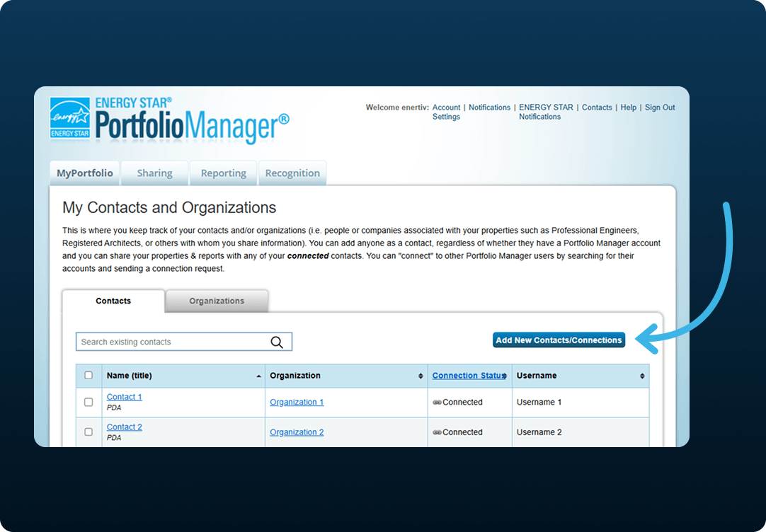Viewport: 766px width, 532px height.
Task: Click the Organization column header text
Action: tap(295, 376)
